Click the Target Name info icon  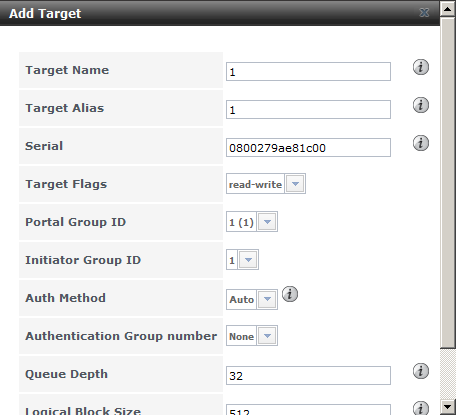pyautogui.click(x=421, y=67)
